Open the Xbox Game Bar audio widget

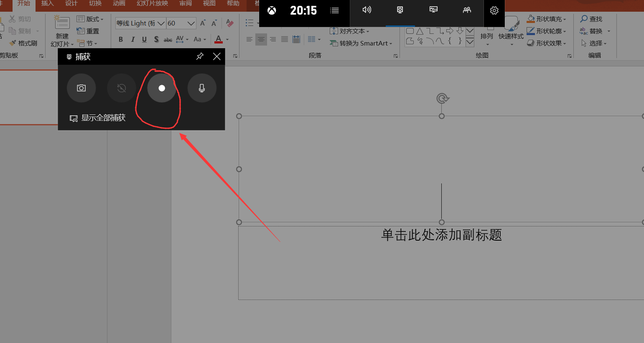[x=367, y=10]
